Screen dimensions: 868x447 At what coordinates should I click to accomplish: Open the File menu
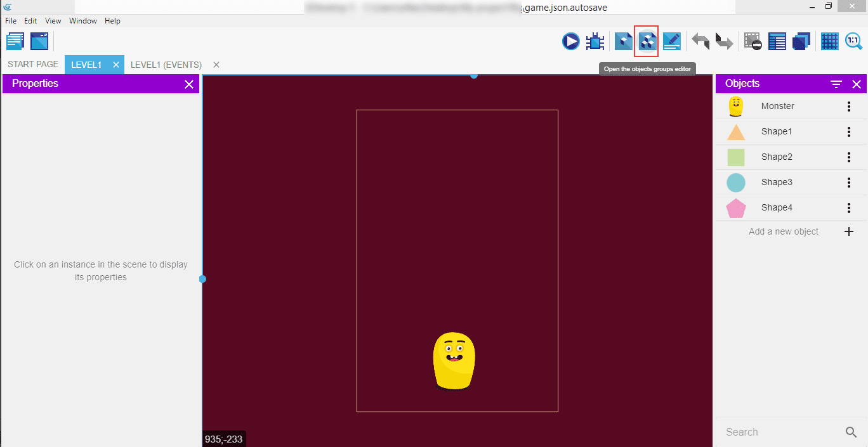[11, 21]
